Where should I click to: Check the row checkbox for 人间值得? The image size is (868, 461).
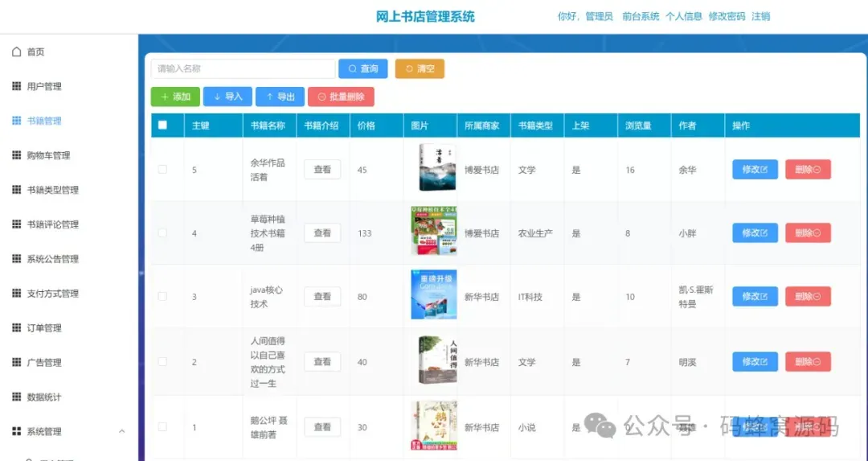162,361
